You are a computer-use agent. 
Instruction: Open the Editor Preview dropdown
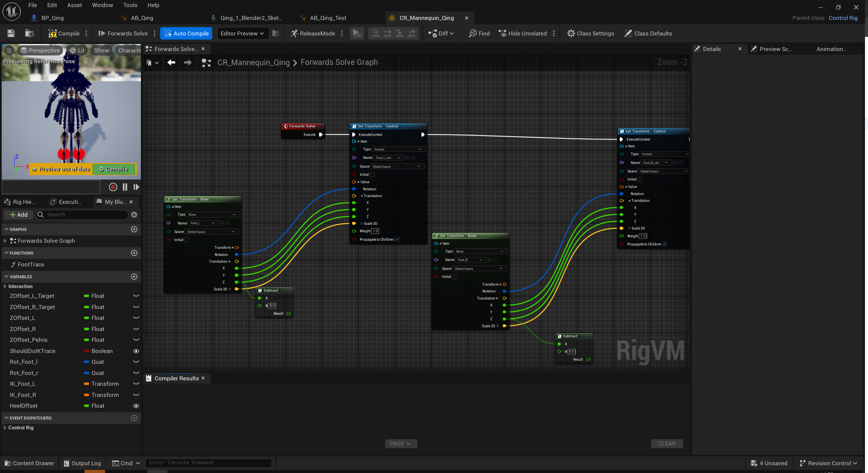click(x=242, y=33)
